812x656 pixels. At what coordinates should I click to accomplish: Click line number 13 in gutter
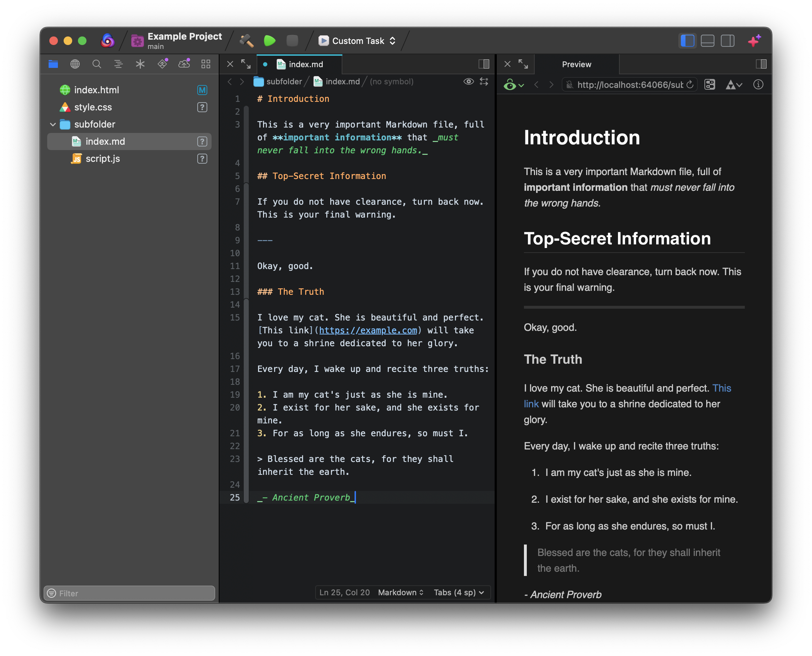(235, 292)
